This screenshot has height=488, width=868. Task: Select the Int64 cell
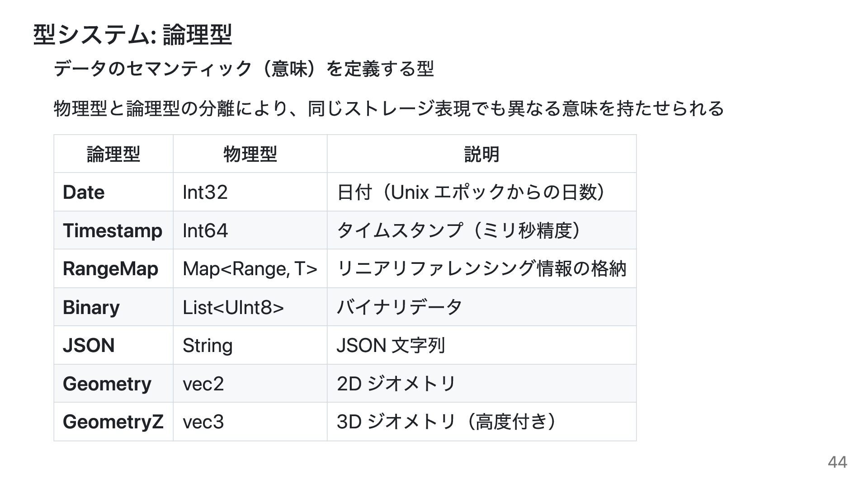click(205, 231)
